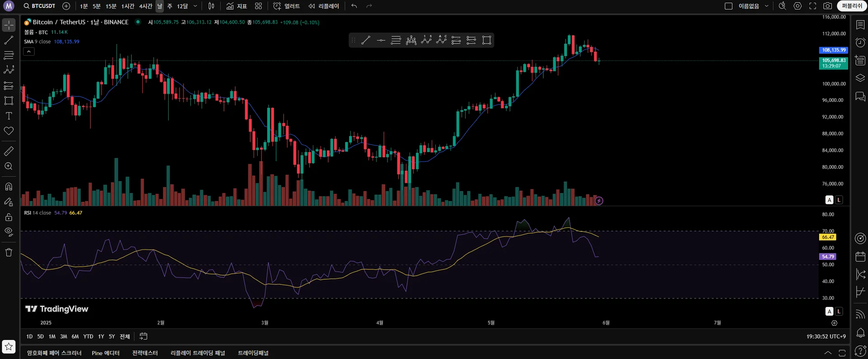Expand the time interval dropdown arrow
Image resolution: width=868 pixels, height=359 pixels.
tap(195, 6)
